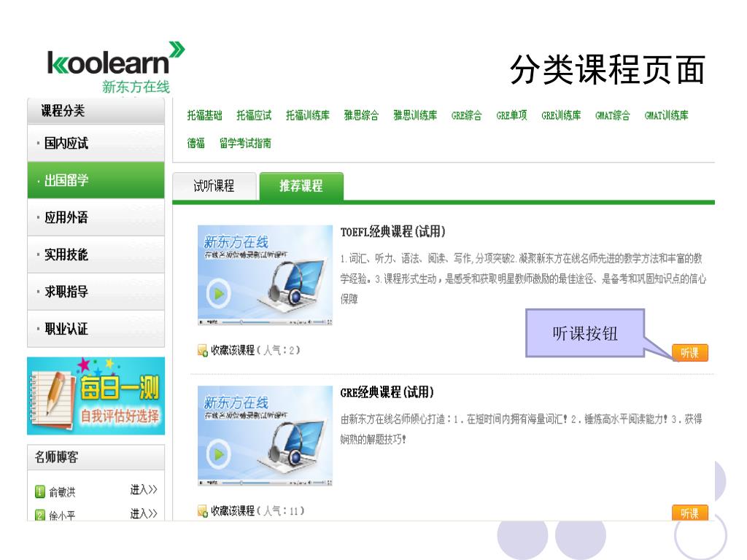This screenshot has height=560, width=747.
Task: Click the 课程分类 sidebar header
Action: pos(96,111)
